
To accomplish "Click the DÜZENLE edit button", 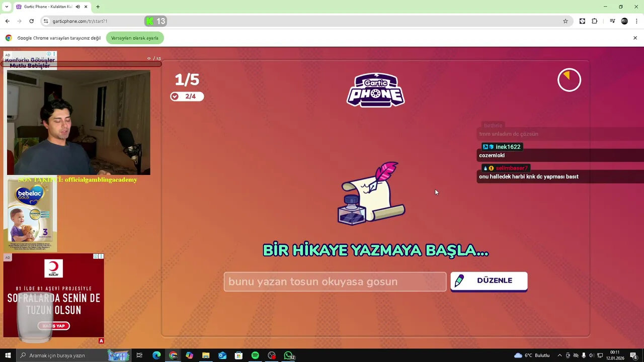I will click(x=489, y=281).
